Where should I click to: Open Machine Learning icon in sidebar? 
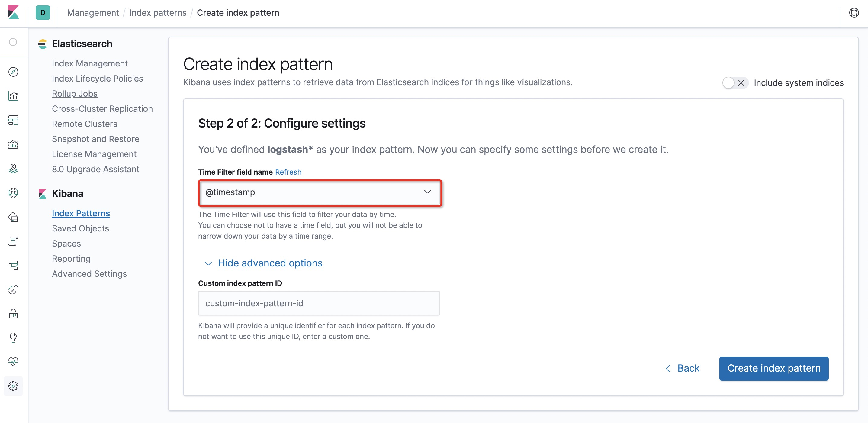click(13, 193)
